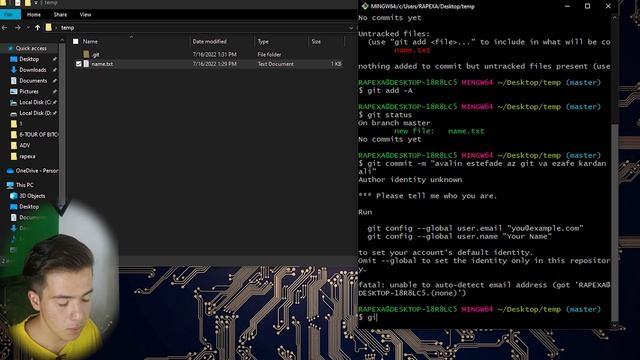Close the MINGW64 terminal window

(x=608, y=6)
